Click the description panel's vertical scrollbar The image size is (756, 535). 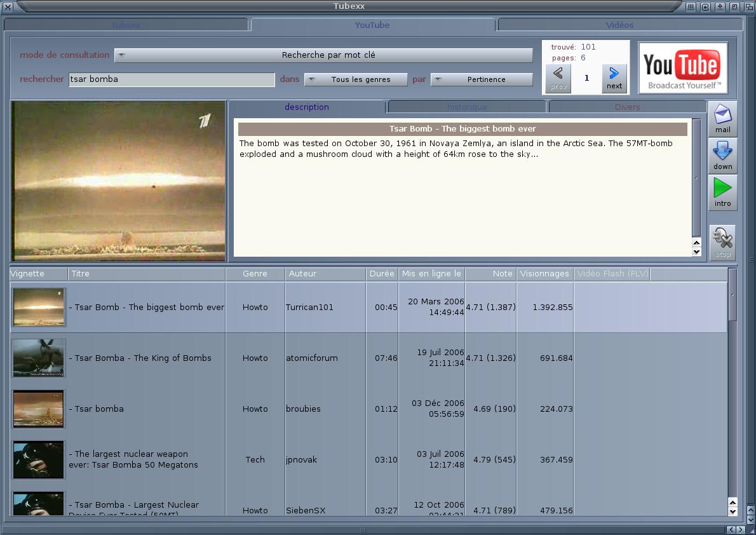(x=696, y=179)
